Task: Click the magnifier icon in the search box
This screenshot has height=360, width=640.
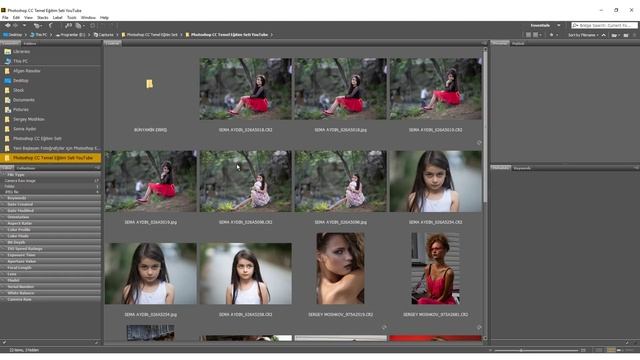Action: (x=576, y=25)
